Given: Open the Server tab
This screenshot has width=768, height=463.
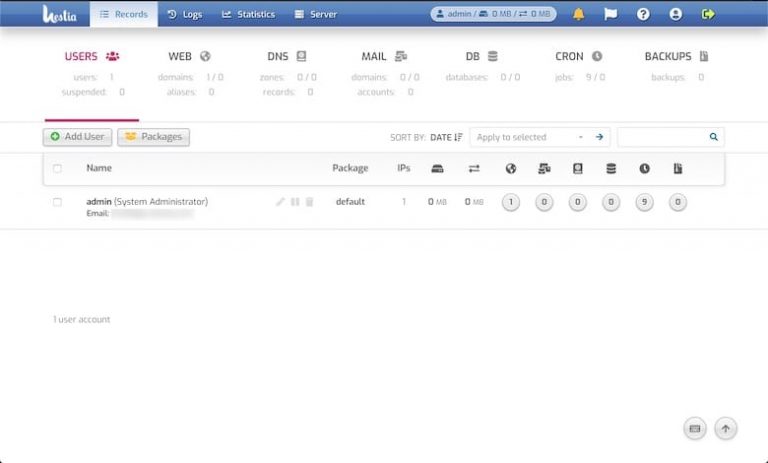Looking at the screenshot, I should [315, 14].
